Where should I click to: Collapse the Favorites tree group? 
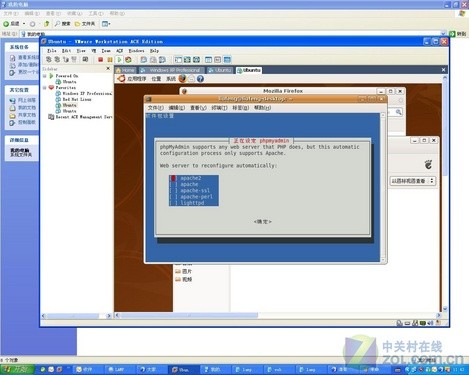pos(45,88)
